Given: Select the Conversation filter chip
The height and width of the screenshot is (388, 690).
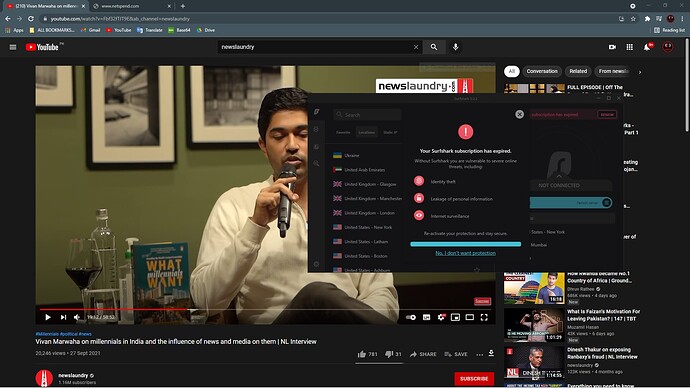Looking at the screenshot, I should 542,71.
